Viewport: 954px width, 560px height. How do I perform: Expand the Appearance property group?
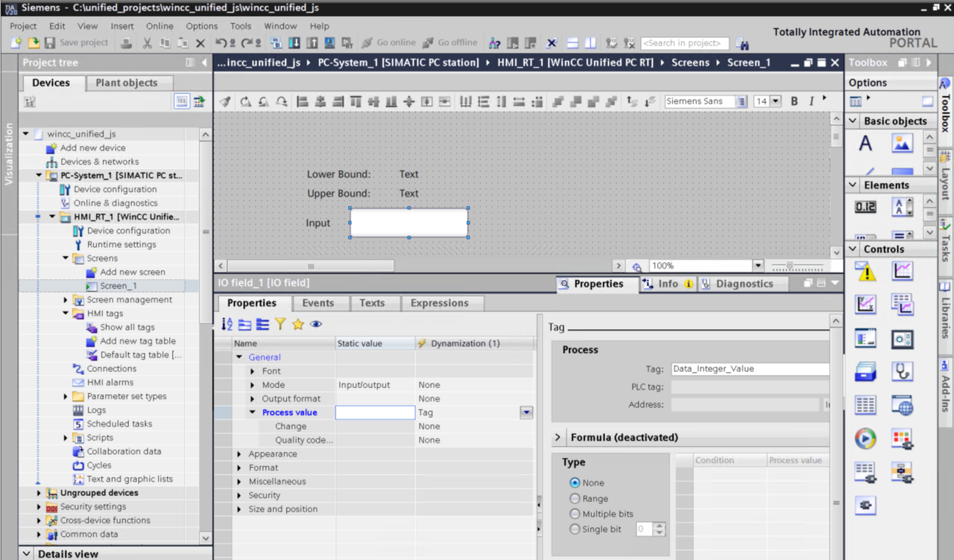(x=239, y=454)
